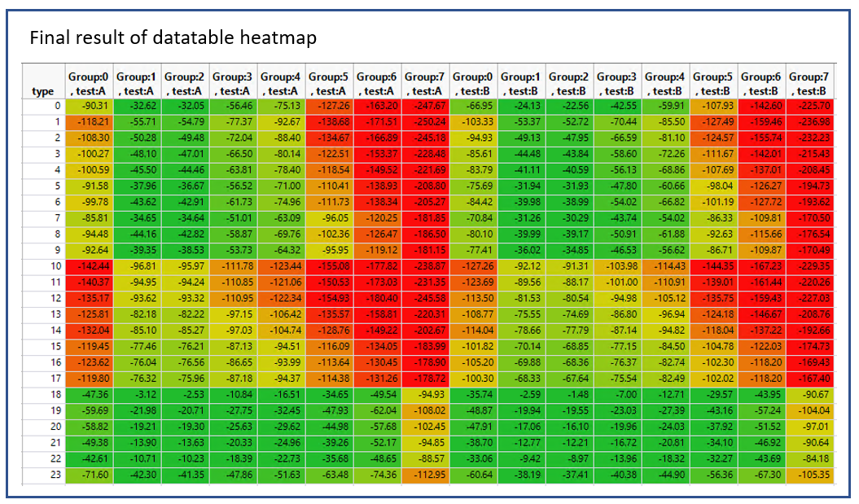
Task: Select the cell with value -250.24
Action: coord(426,122)
